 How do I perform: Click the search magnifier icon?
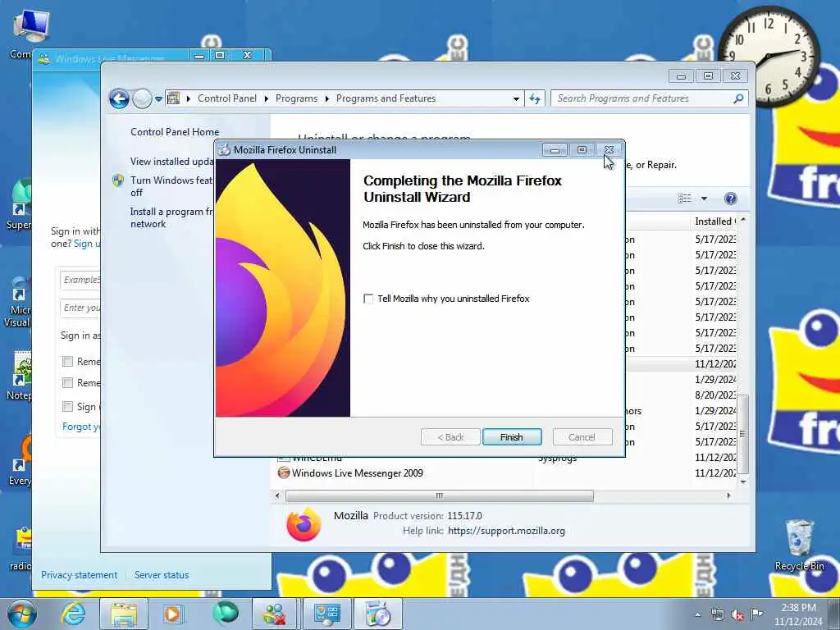click(738, 98)
